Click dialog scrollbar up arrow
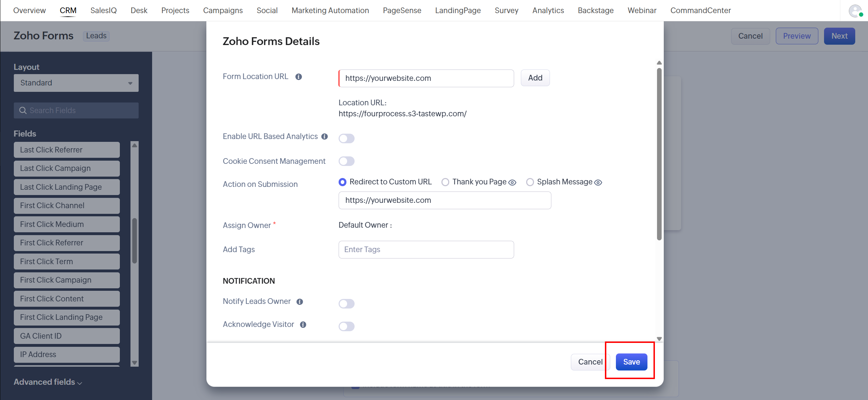This screenshot has width=868, height=400. pyautogui.click(x=659, y=63)
